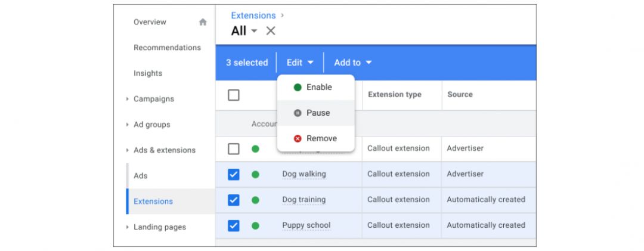Click green status dot for Dog walking
644x251 pixels.
point(255,175)
